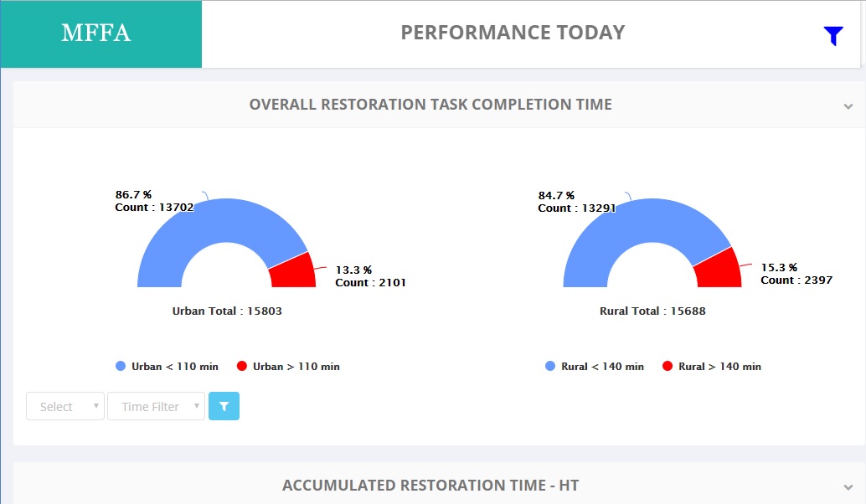Image resolution: width=866 pixels, height=504 pixels.
Task: Collapse the Overall Restoration Task Completion Time panel chevron
Action: pos(848,105)
